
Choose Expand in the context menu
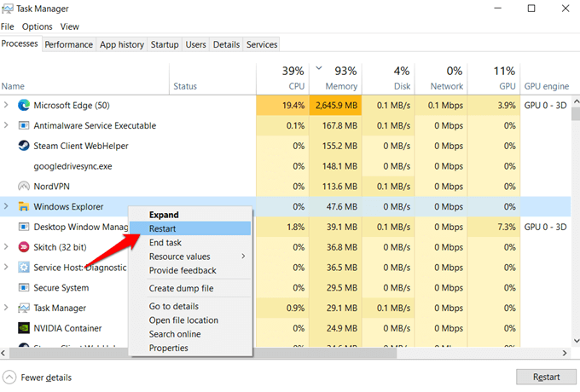[190, 215]
